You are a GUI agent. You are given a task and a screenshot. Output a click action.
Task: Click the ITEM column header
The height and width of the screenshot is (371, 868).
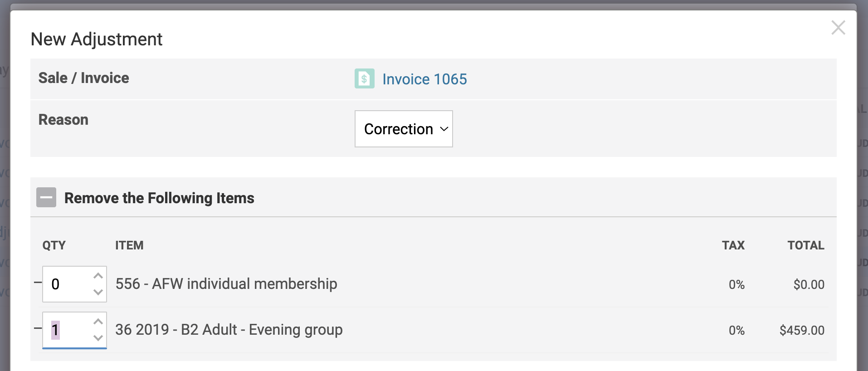129,245
